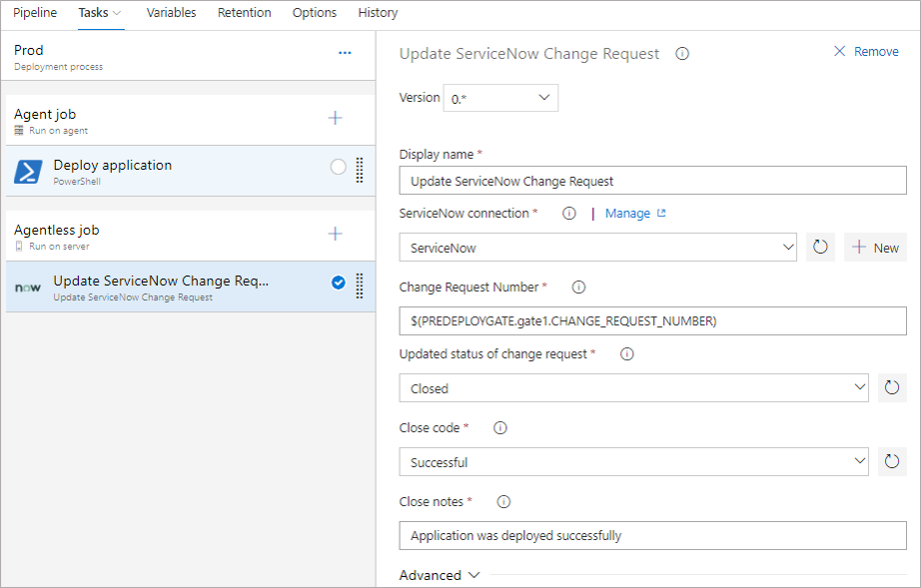Click the Prod stage ellipsis menu icon

[x=345, y=53]
